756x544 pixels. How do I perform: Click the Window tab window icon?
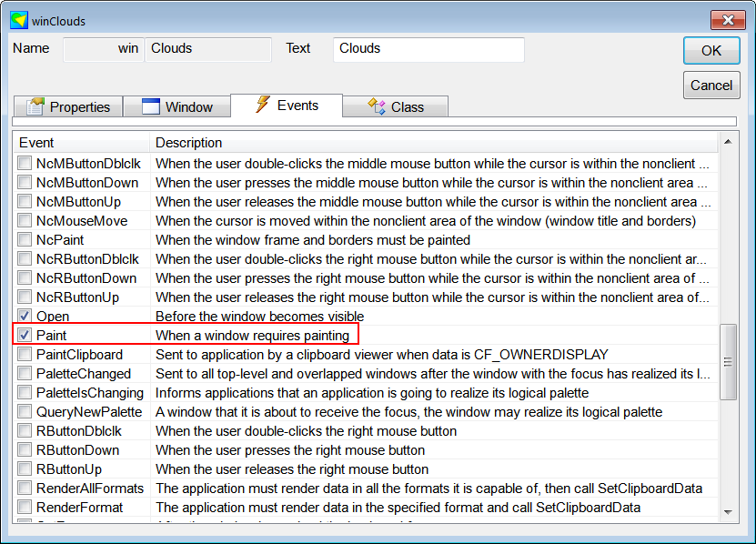150,106
